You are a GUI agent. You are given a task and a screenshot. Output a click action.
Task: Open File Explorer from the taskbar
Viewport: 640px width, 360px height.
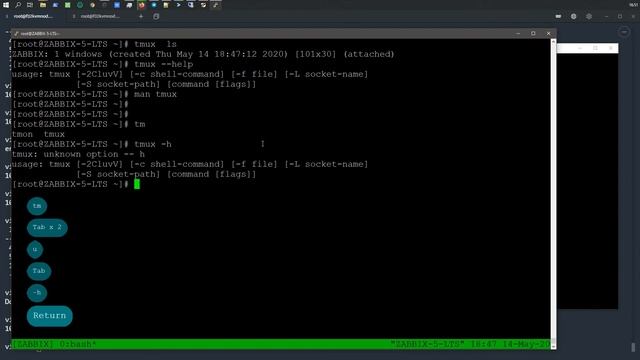click(43, 5)
